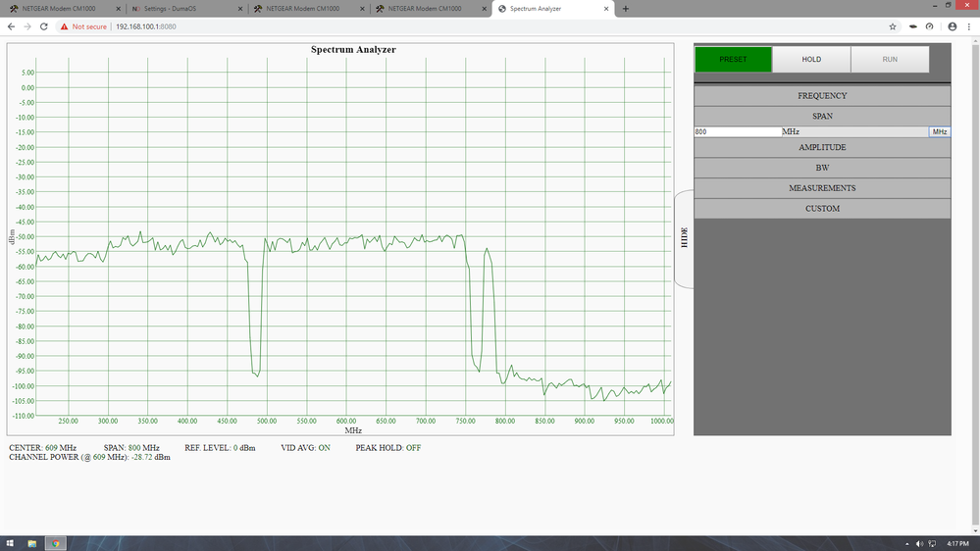Click the SPAN: 800 MHz readout
Screen dimensions: 980x551
pos(131,448)
